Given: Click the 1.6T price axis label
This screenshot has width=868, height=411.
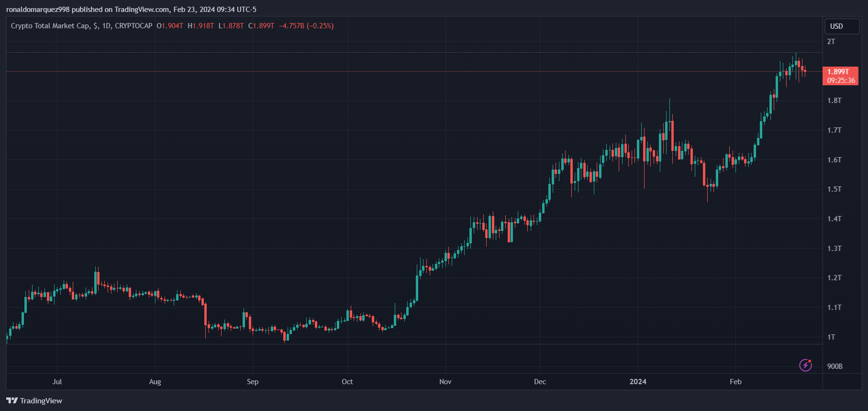Looking at the screenshot, I should point(835,160).
